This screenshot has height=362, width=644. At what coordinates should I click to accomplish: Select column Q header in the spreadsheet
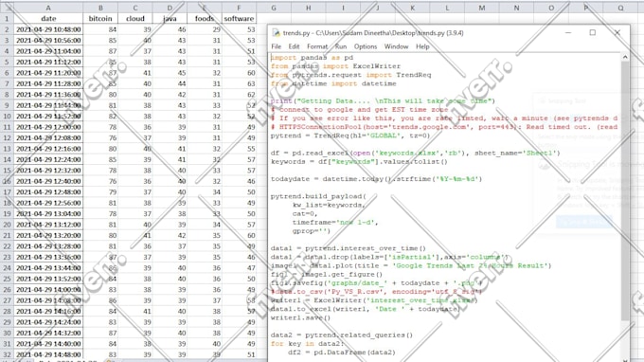pyautogui.click(x=620, y=8)
